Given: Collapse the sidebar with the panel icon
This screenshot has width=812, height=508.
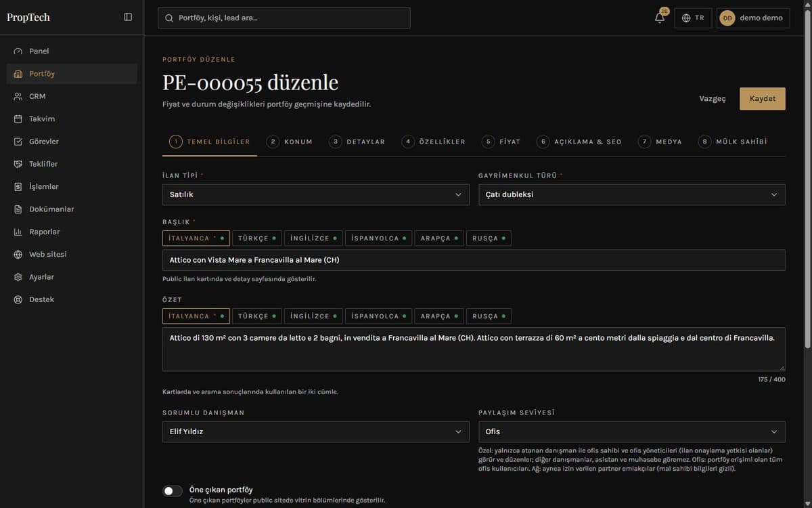Looking at the screenshot, I should point(128,18).
